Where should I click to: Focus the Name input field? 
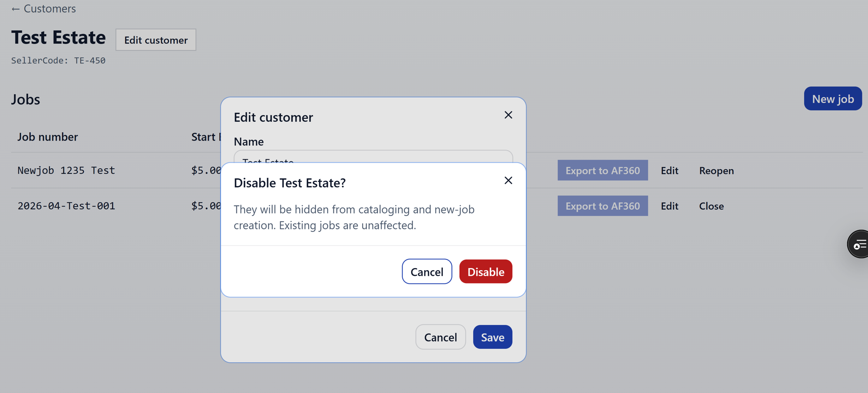[x=373, y=157]
